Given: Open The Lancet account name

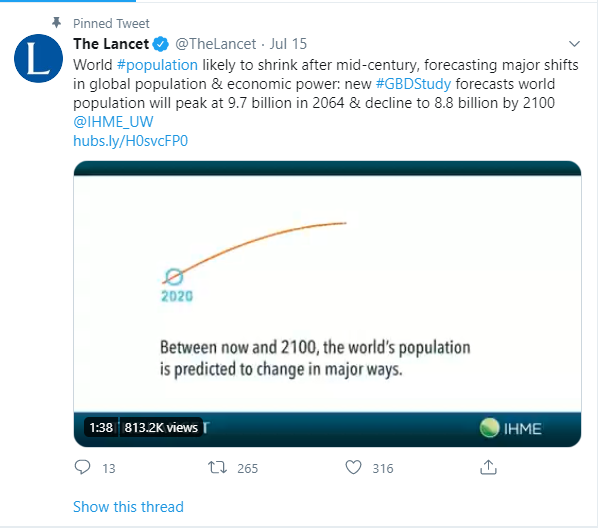Looking at the screenshot, I should (x=111, y=44).
